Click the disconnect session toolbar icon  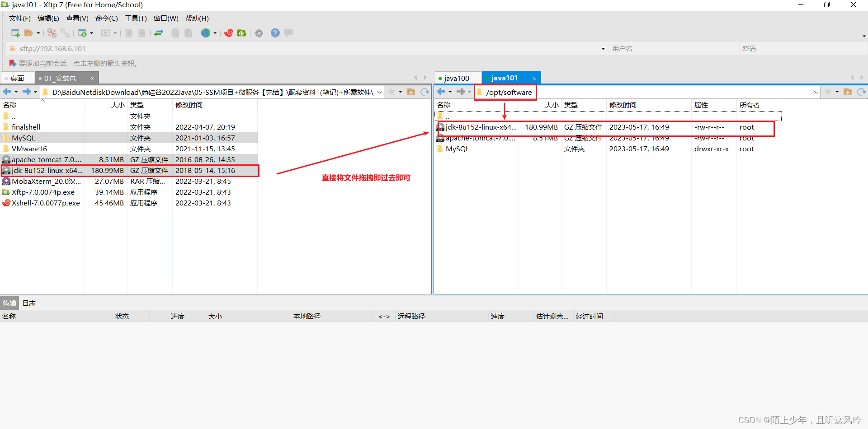click(x=52, y=33)
